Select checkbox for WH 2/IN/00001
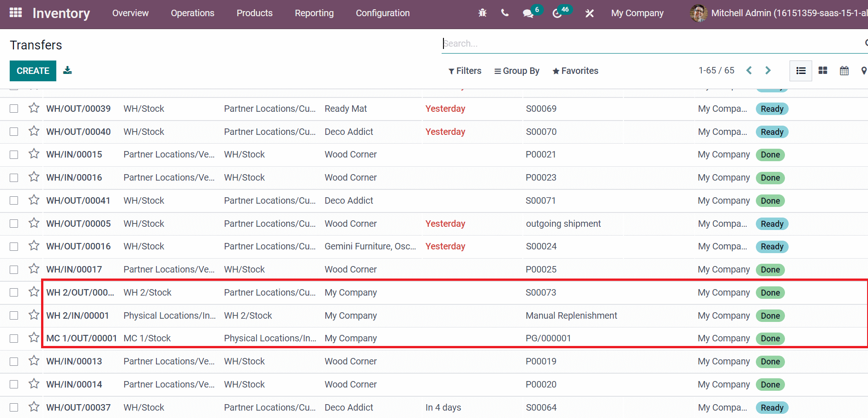Viewport: 868px width, 418px height. (x=14, y=315)
